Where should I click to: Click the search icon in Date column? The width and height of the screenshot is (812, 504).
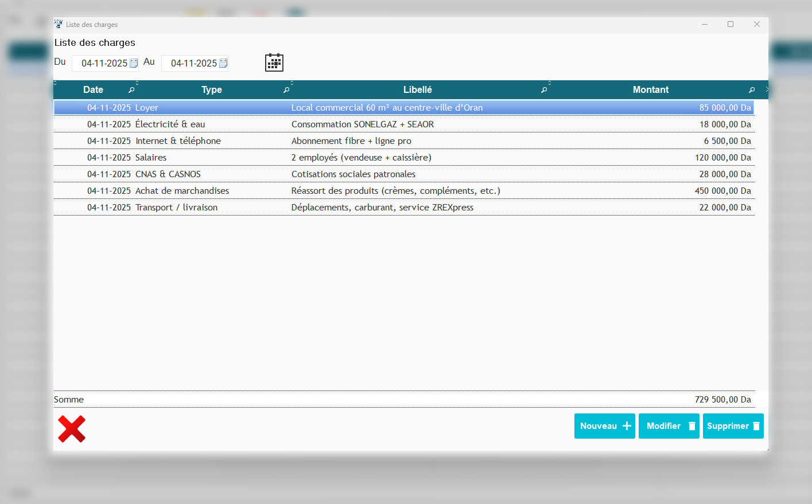(x=131, y=90)
